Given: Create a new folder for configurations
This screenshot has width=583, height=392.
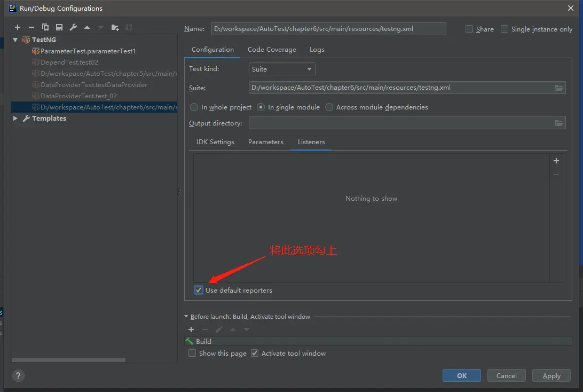Looking at the screenshot, I should (115, 27).
